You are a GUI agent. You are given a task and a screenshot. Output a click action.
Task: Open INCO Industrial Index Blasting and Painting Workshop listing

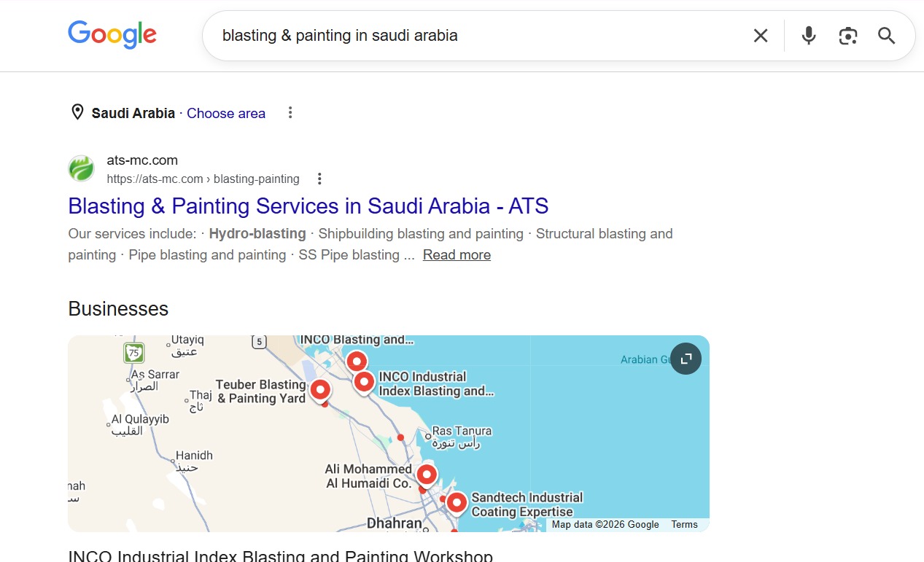tap(280, 556)
